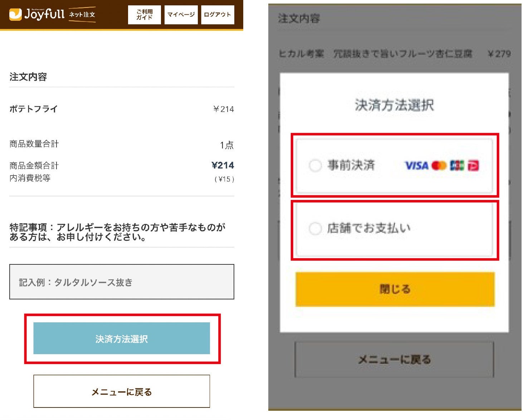Open the ご利用ガイド page

145,15
